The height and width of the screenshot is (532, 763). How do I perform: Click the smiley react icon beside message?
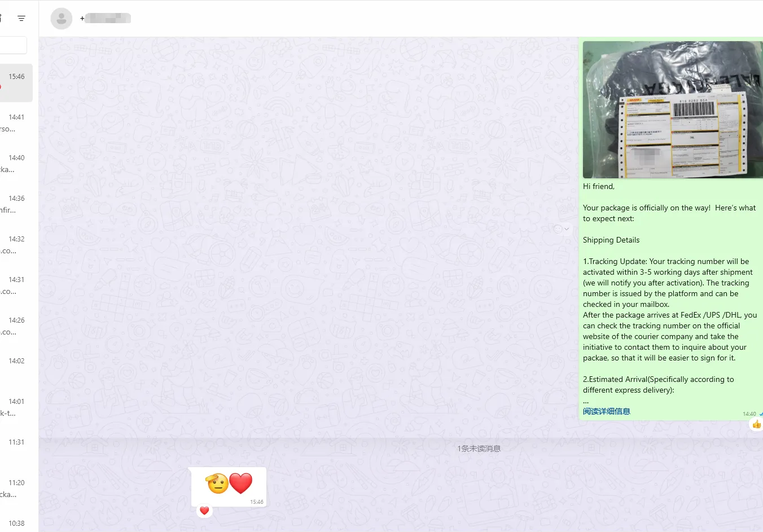pyautogui.click(x=558, y=229)
